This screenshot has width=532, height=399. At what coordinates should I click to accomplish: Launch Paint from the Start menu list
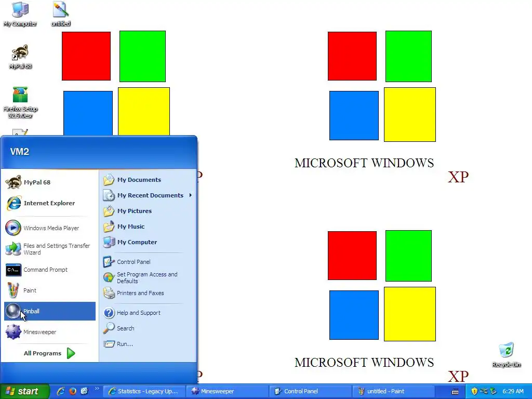50,290
